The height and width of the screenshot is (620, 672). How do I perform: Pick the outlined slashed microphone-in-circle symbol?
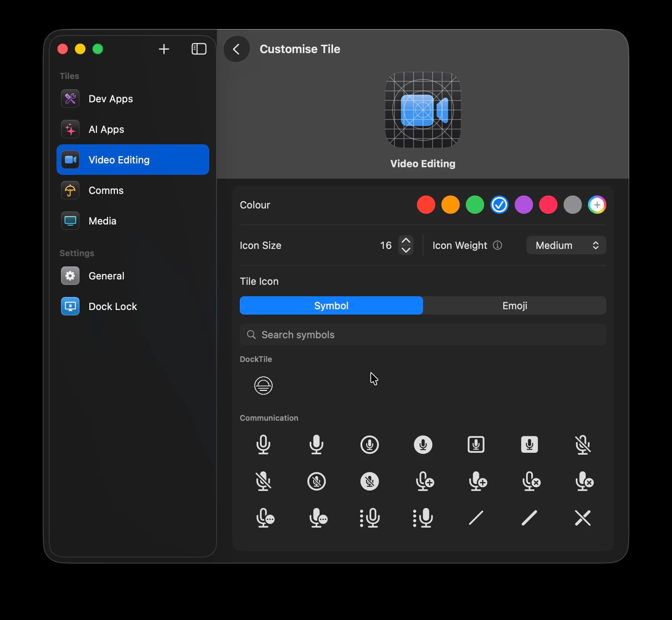(x=317, y=481)
